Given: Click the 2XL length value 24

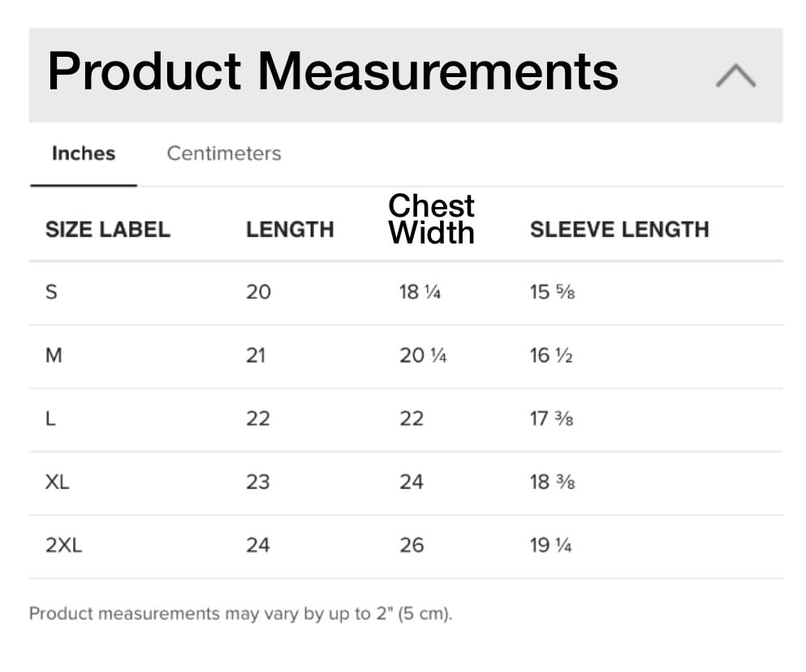Looking at the screenshot, I should click(x=257, y=545).
